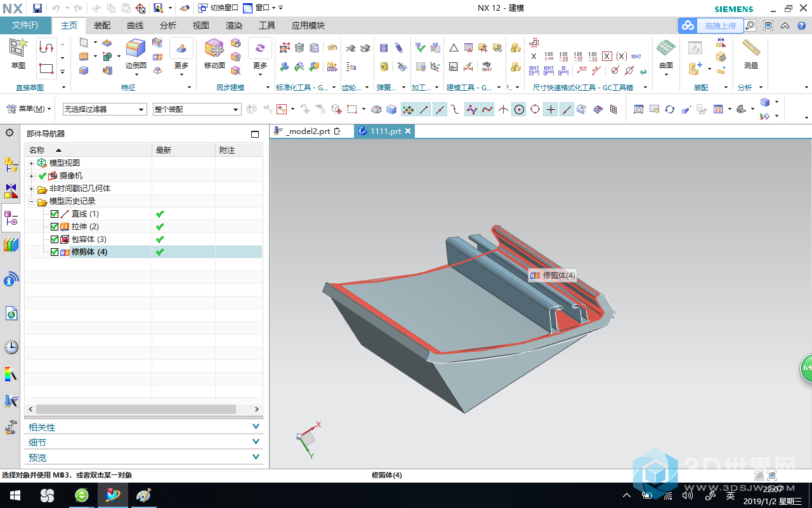Select the Move Face (移动面) tool
The width and height of the screenshot is (812, 508).
214,48
